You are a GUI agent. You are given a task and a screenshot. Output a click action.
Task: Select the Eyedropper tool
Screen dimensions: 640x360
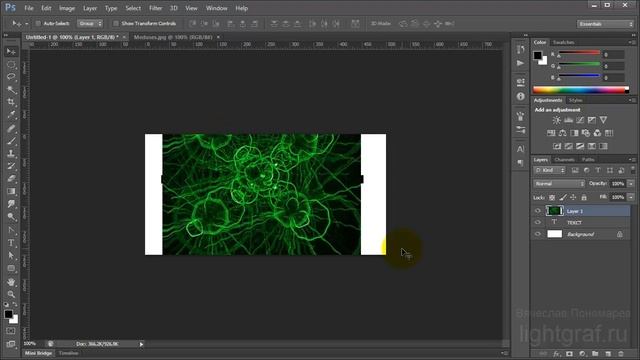[x=11, y=115]
